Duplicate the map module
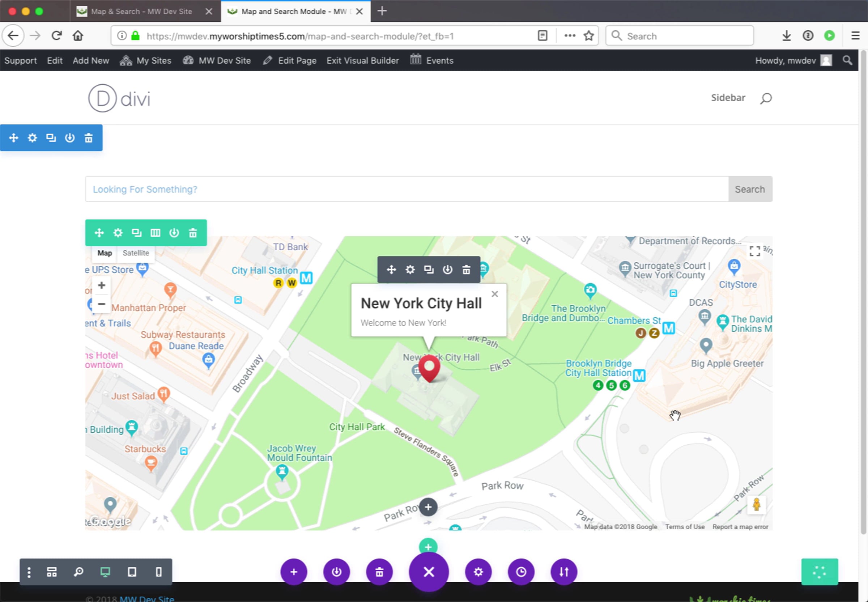This screenshot has height=602, width=868. [x=429, y=270]
